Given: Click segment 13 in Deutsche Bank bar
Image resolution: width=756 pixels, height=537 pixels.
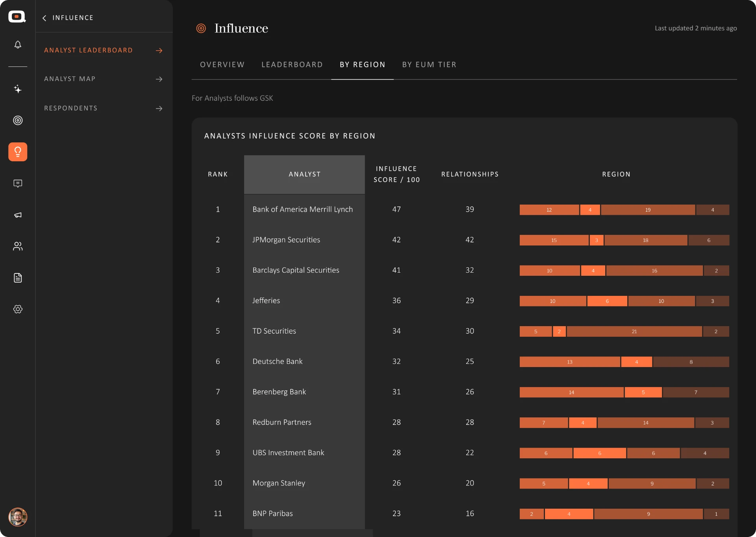Looking at the screenshot, I should 570,362.
